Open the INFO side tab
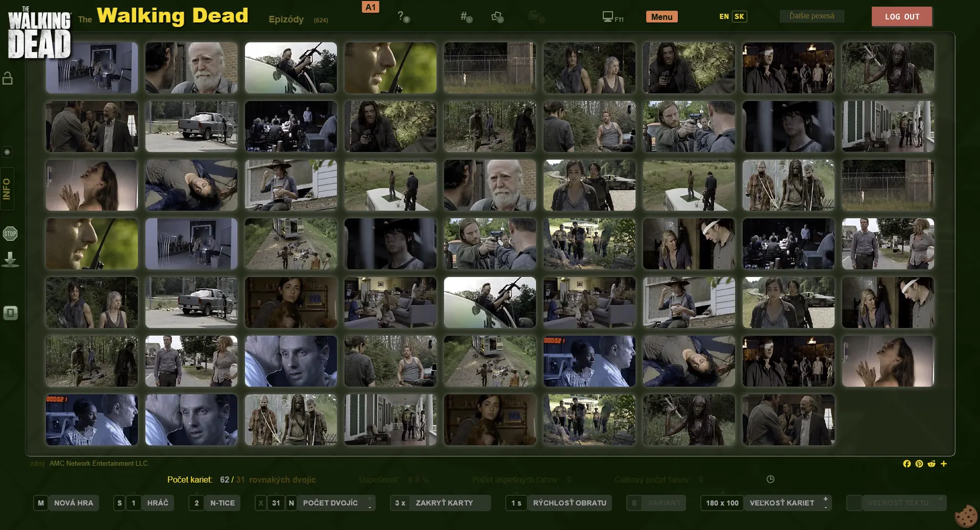 pos(7,189)
